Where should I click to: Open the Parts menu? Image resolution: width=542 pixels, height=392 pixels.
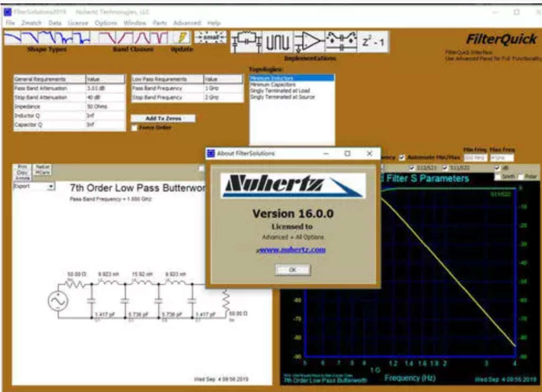click(160, 23)
